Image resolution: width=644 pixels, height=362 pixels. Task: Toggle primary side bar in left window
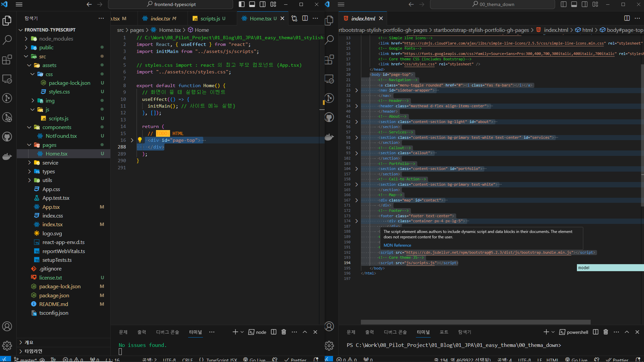[241, 4]
